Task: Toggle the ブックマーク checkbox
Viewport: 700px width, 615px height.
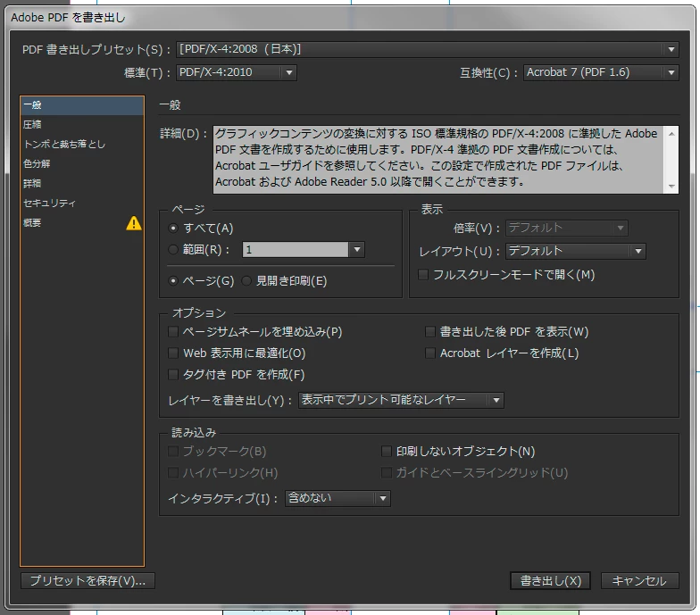Action: tap(173, 452)
